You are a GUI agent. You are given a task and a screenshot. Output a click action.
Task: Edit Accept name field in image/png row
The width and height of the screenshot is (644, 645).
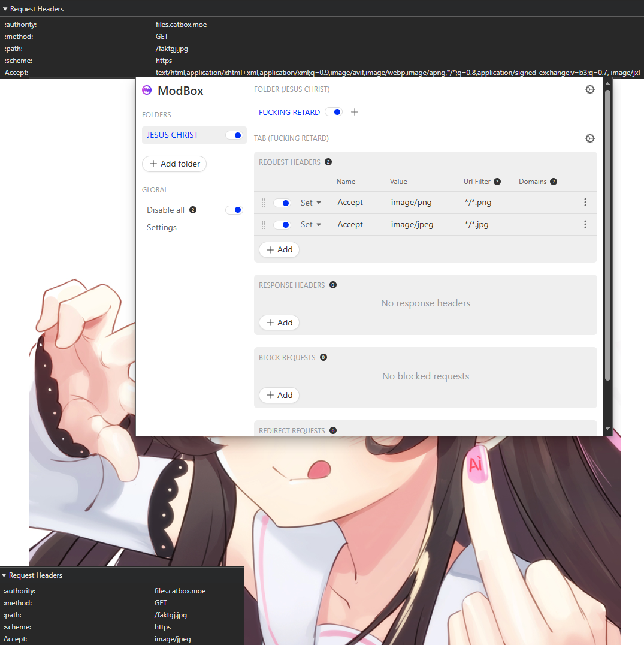(x=350, y=203)
